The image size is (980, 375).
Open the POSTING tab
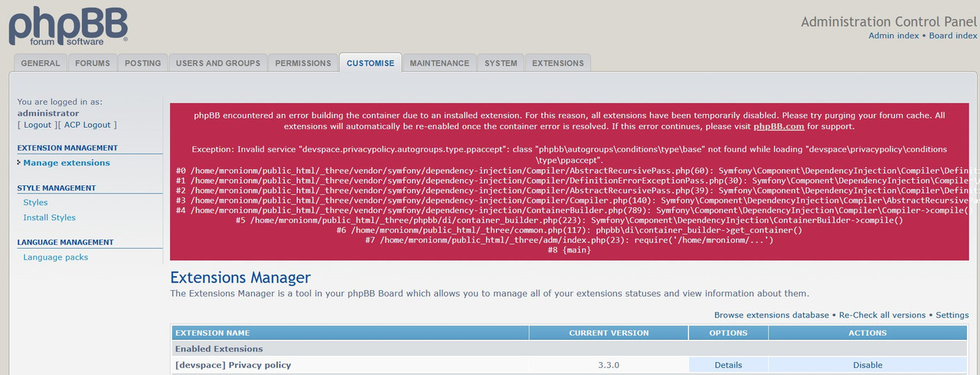tap(143, 63)
